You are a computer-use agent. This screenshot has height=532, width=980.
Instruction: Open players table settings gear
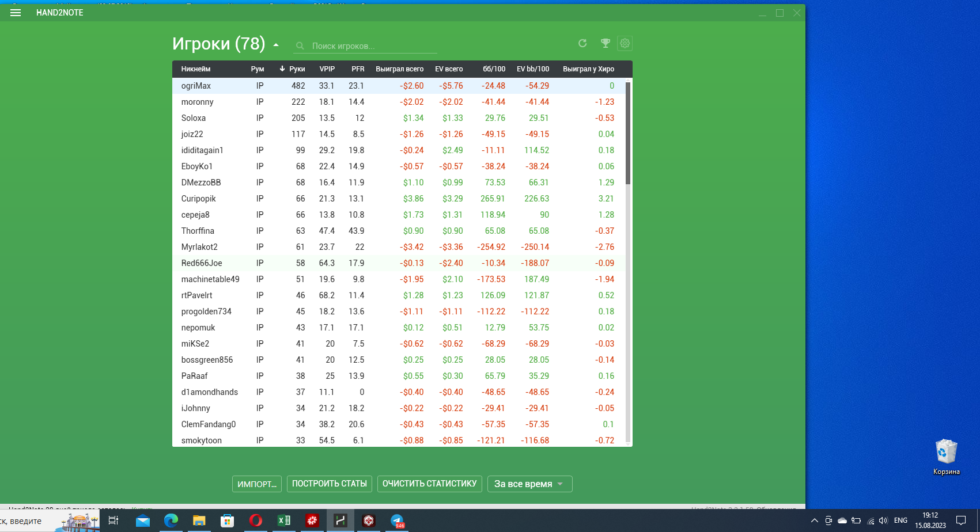click(625, 43)
